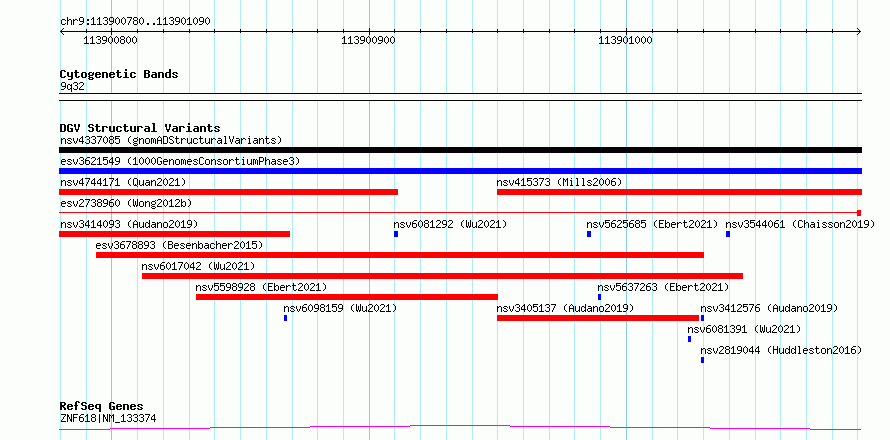The height and width of the screenshot is (440, 890).
Task: Open the esv2738960 (Wong2012b) label
Action: (125, 203)
